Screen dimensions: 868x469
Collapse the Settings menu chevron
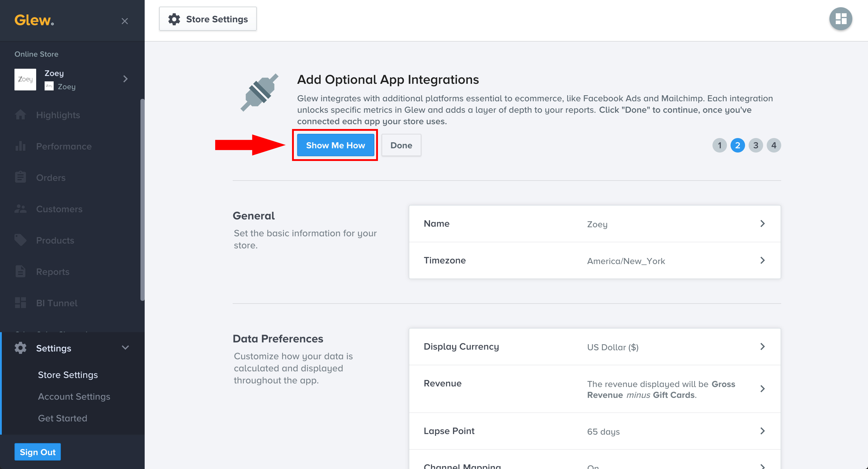click(x=125, y=348)
